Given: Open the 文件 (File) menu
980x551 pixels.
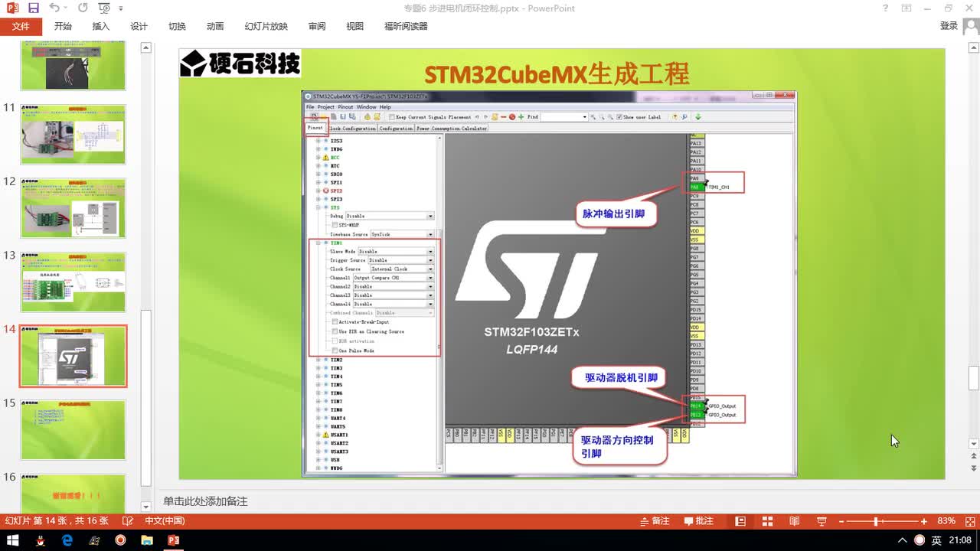Looking at the screenshot, I should click(21, 26).
